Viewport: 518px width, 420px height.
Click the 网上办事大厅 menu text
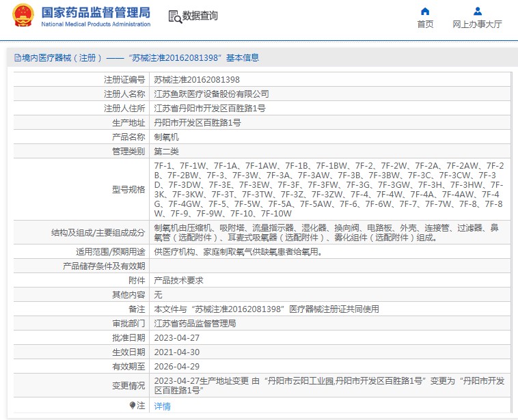(477, 24)
